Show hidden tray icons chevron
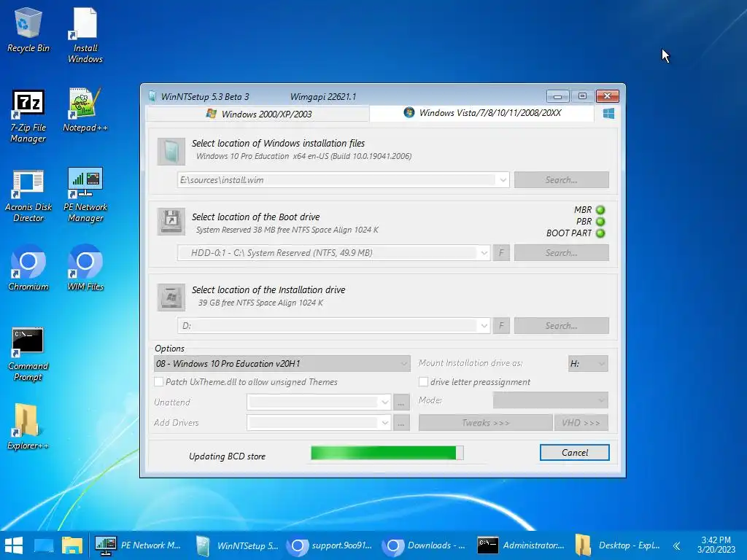The height and width of the screenshot is (560, 747). click(x=676, y=545)
